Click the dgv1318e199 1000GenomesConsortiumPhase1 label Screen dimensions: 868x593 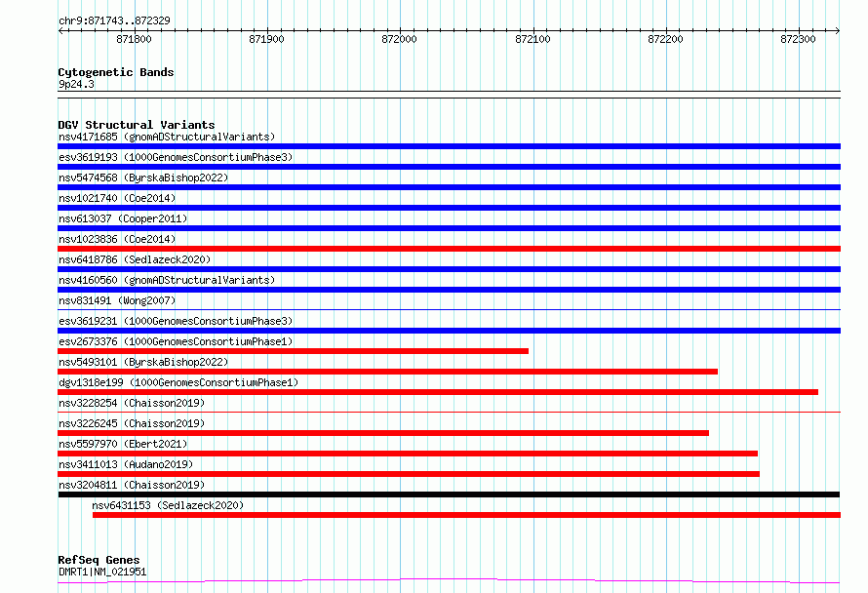[178, 382]
